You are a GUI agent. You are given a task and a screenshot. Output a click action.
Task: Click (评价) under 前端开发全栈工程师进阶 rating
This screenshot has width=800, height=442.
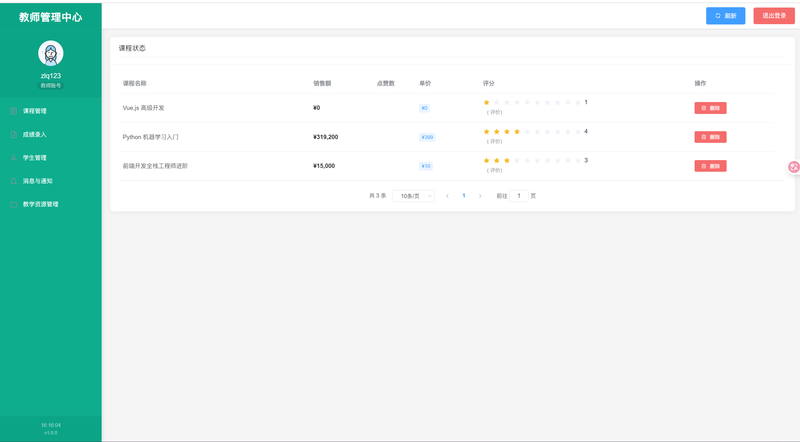(x=494, y=170)
